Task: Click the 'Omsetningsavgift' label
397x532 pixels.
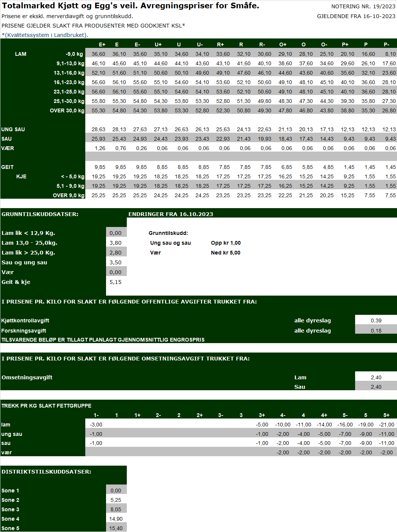Action: pos(27,377)
